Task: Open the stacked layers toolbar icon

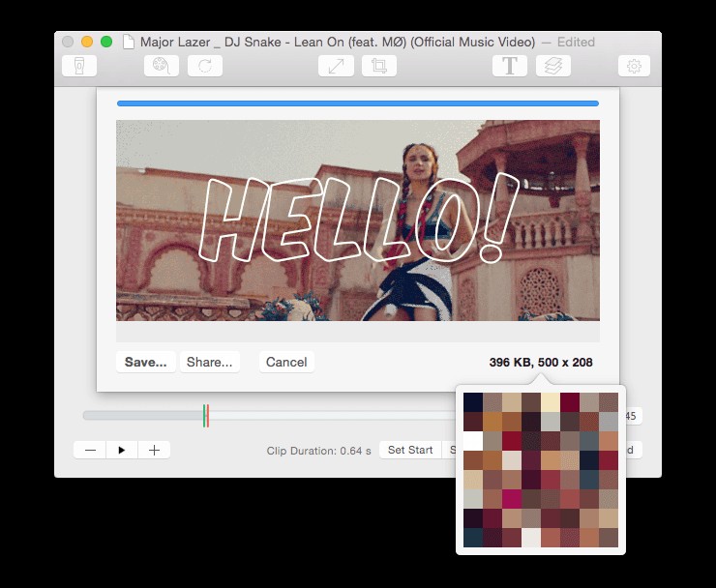Action: tap(553, 66)
